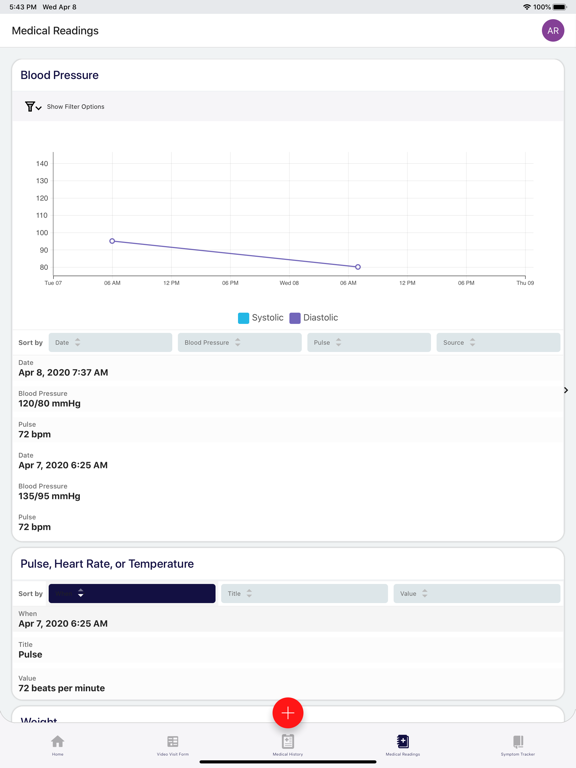Click the Pulse, Heart Rate, or Temperature heading
The width and height of the screenshot is (576, 768).
(107, 564)
